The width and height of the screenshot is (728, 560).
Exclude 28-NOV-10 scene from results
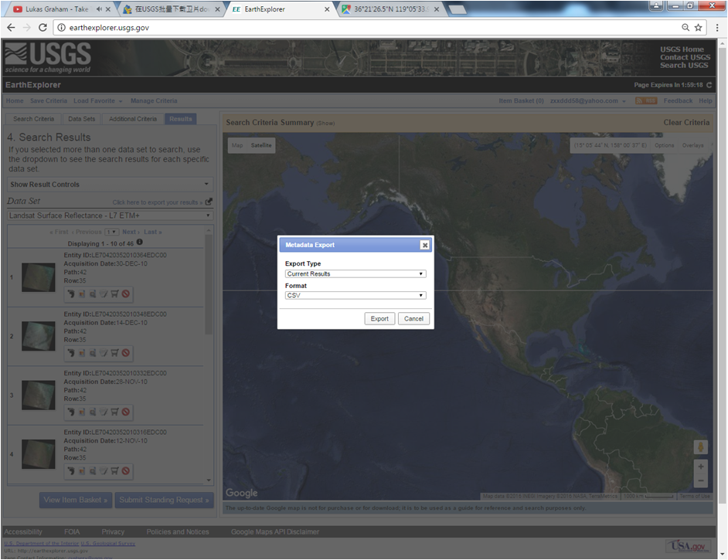tap(125, 412)
